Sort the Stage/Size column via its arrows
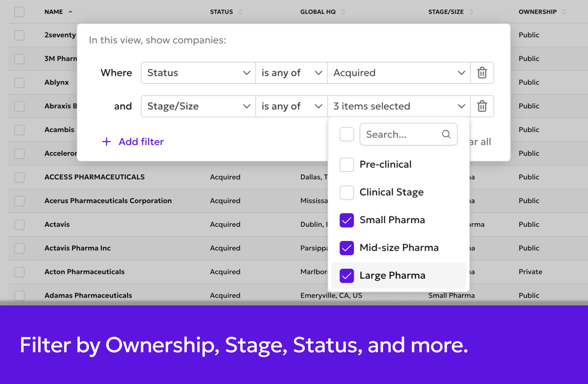This screenshot has height=384, width=588. point(471,12)
